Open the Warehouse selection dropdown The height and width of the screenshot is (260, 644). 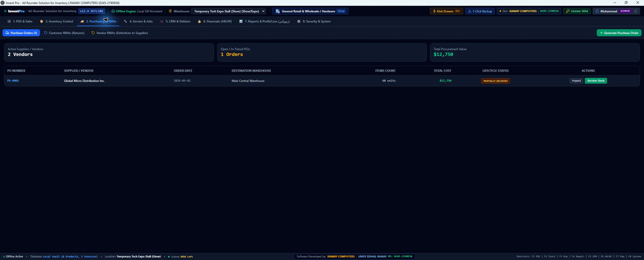[x=229, y=11]
